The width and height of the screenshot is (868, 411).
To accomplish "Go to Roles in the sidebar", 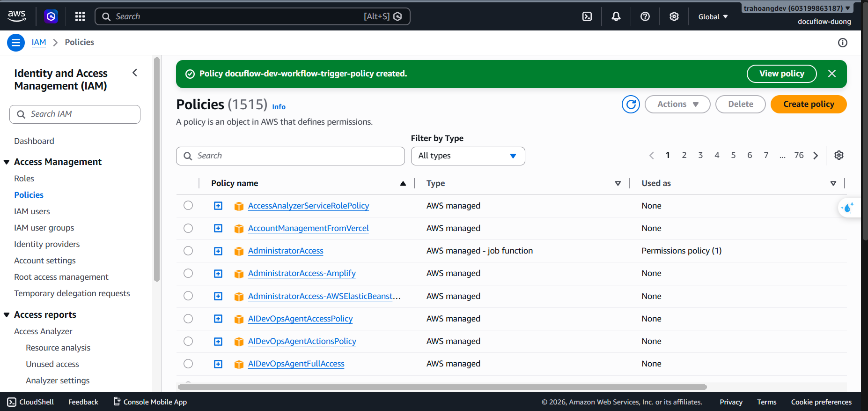I will pos(24,179).
